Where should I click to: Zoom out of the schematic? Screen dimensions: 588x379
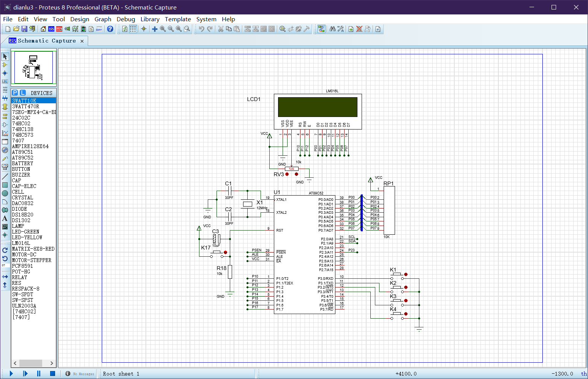[x=171, y=29]
